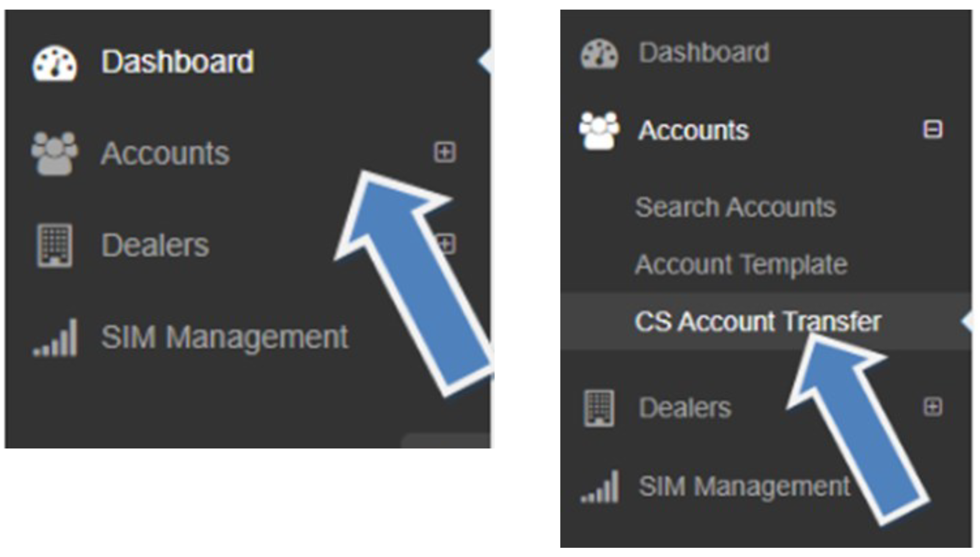Click the white expanded Accounts label

(x=694, y=130)
